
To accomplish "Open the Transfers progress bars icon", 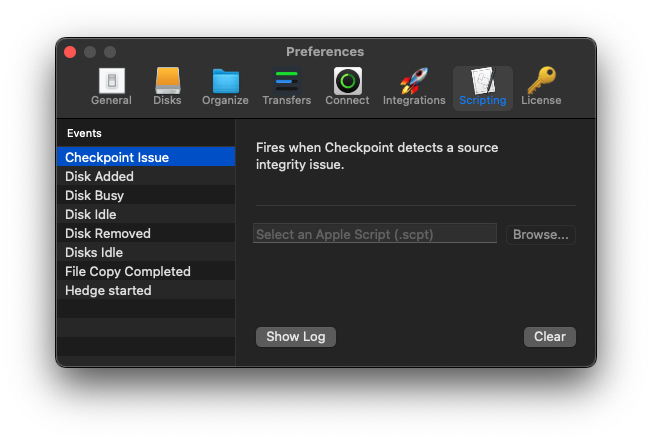I will [x=286, y=81].
